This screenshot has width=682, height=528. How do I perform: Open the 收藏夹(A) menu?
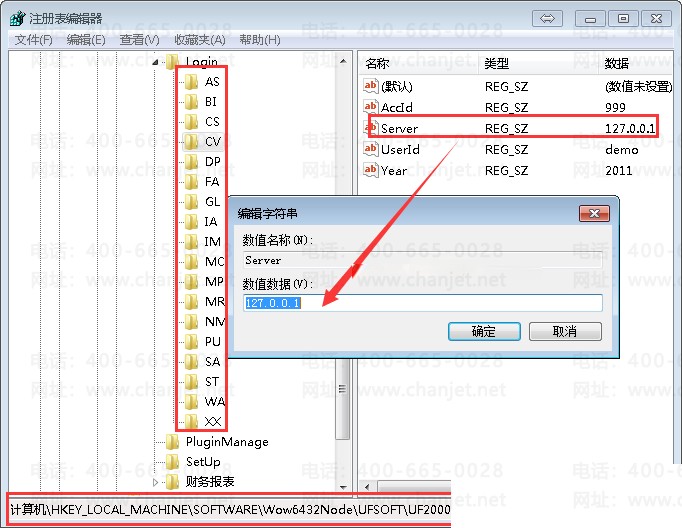point(200,40)
